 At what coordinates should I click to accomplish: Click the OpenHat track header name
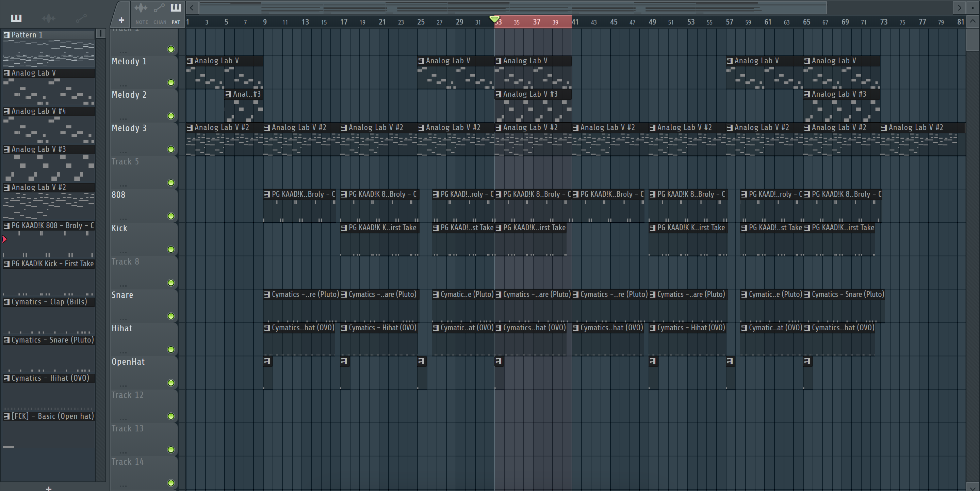128,362
